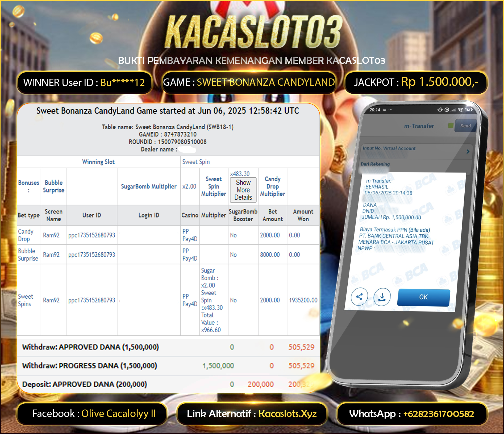Click the 1,500,000 amount in PROGRESS row

click(218, 366)
